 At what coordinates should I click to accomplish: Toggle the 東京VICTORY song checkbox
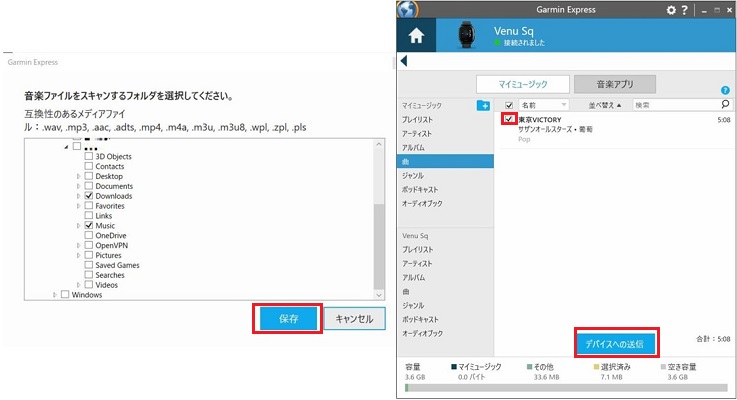(509, 119)
